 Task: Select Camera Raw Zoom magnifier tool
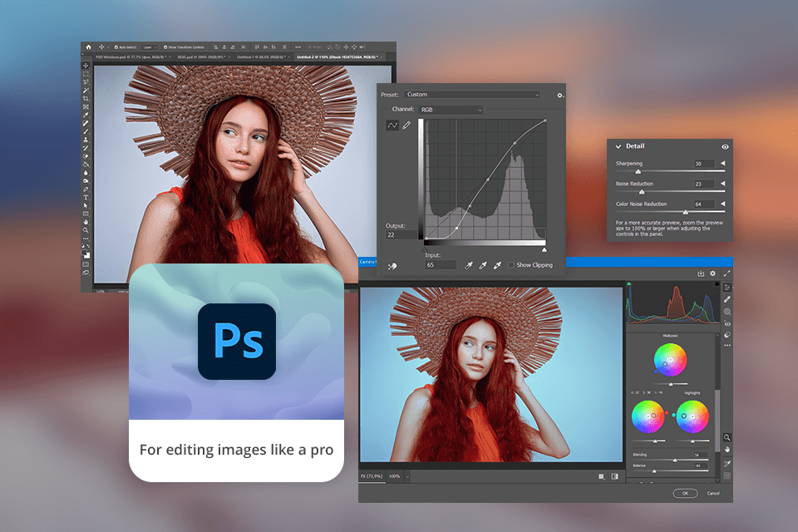[x=727, y=437]
